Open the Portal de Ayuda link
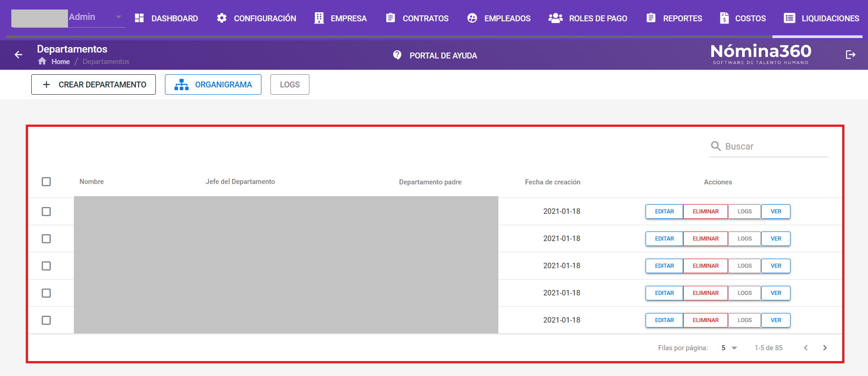The image size is (868, 376). (435, 55)
